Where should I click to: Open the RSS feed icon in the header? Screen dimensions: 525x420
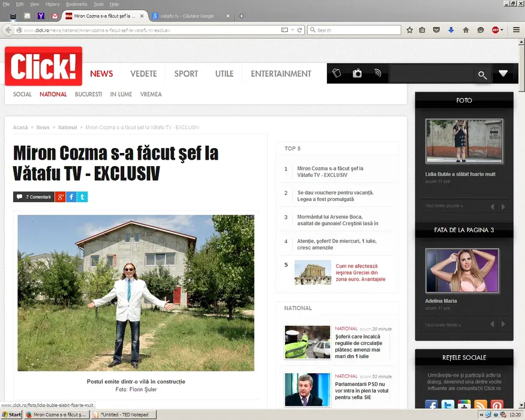click(x=377, y=73)
